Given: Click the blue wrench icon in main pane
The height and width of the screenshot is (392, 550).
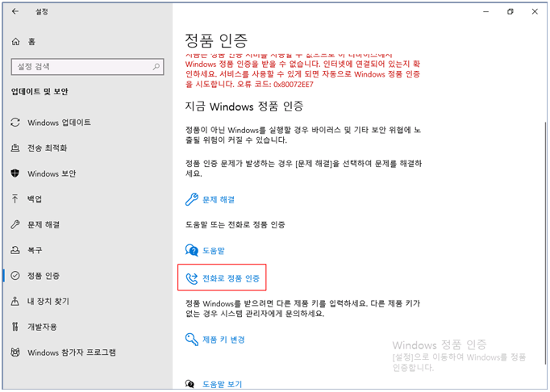Looking at the screenshot, I should pos(191,199).
